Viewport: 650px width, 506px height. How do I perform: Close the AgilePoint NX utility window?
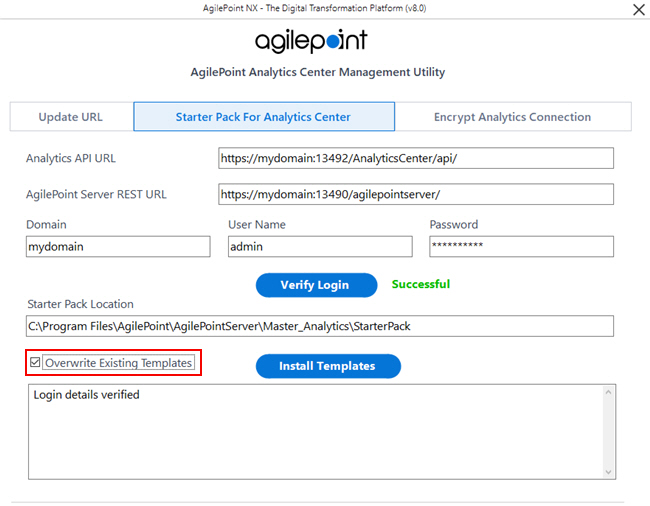pyautogui.click(x=638, y=10)
